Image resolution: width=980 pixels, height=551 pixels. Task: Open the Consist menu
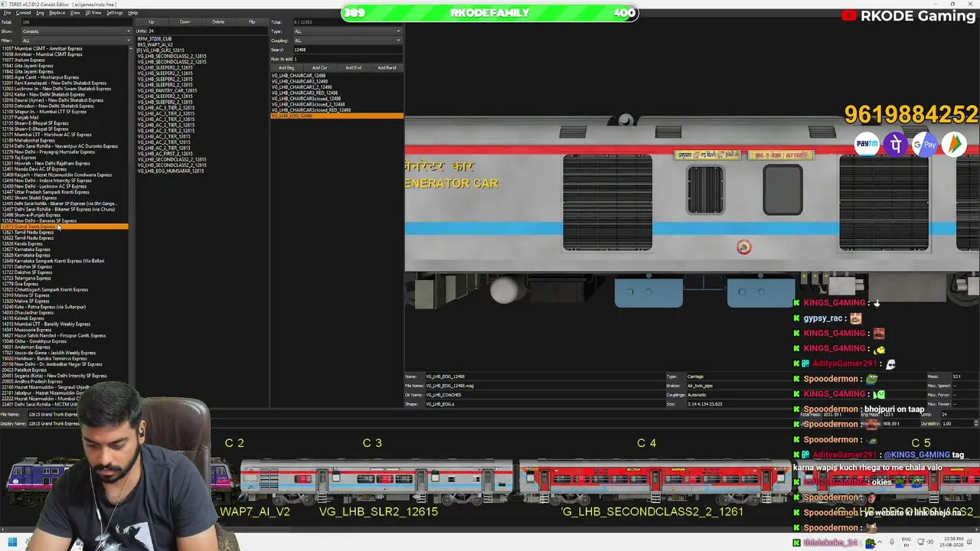point(23,13)
